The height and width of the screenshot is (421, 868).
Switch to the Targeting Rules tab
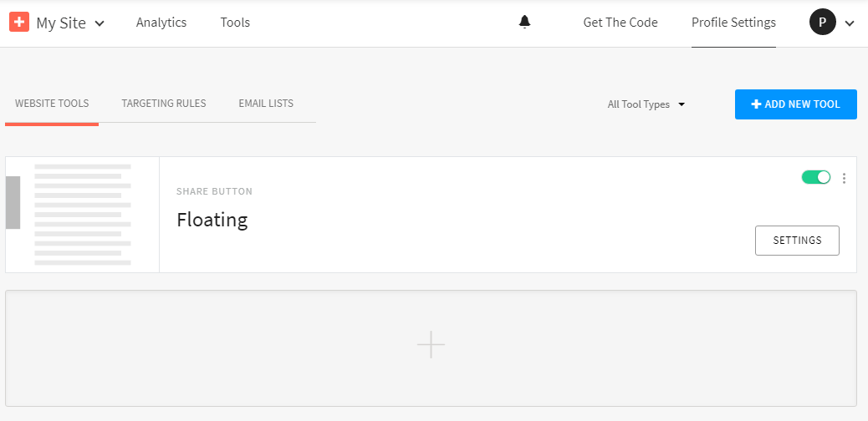164,104
